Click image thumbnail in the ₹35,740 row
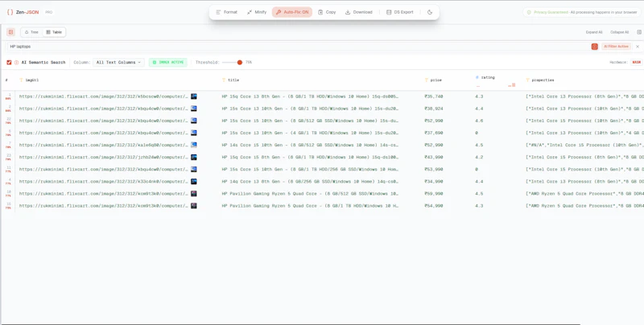Screen dimensions: 644x325 [194, 97]
